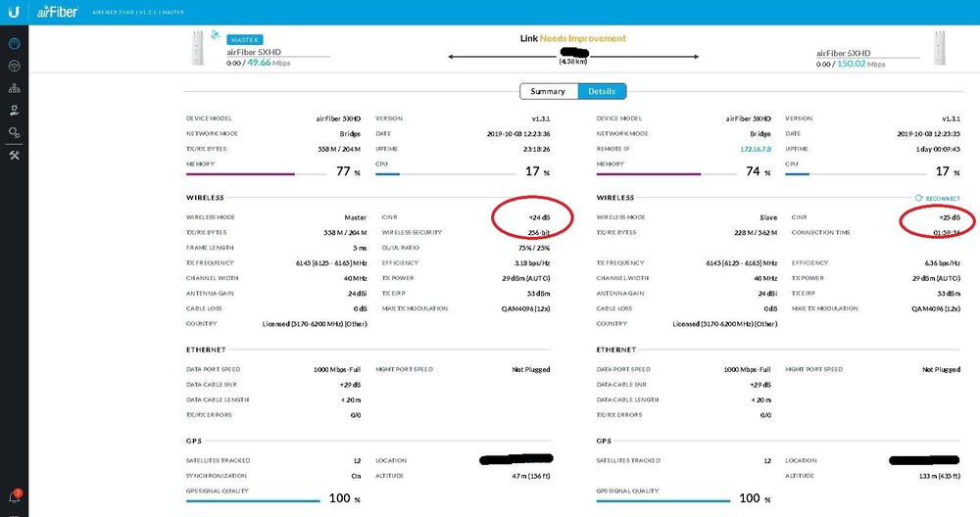The height and width of the screenshot is (517, 980).
Task: Open the Services sidebar icon
Action: click(14, 111)
